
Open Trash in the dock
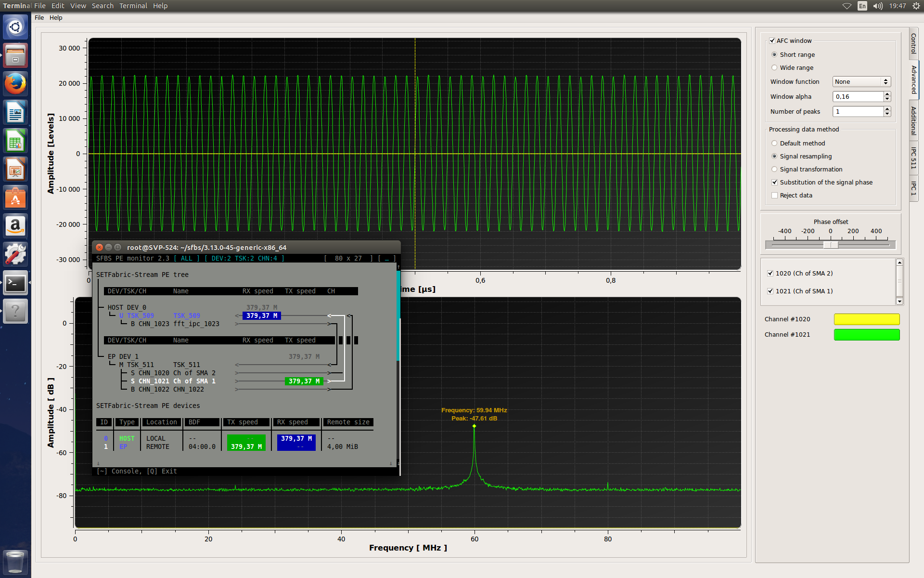[x=15, y=562]
